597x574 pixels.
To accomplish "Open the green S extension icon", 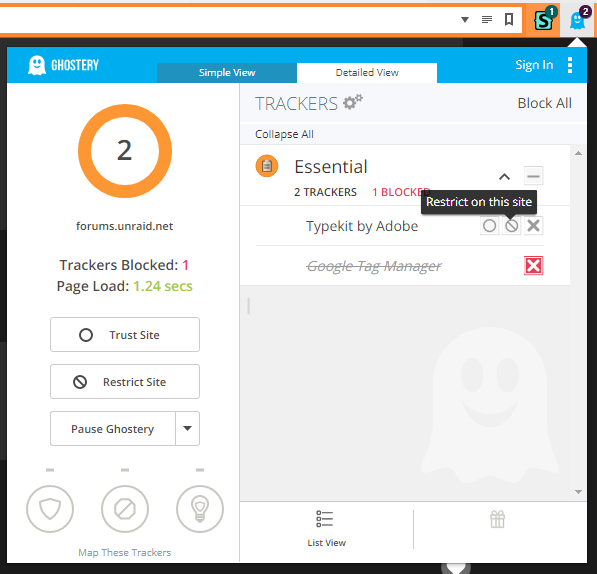I will tap(543, 20).
